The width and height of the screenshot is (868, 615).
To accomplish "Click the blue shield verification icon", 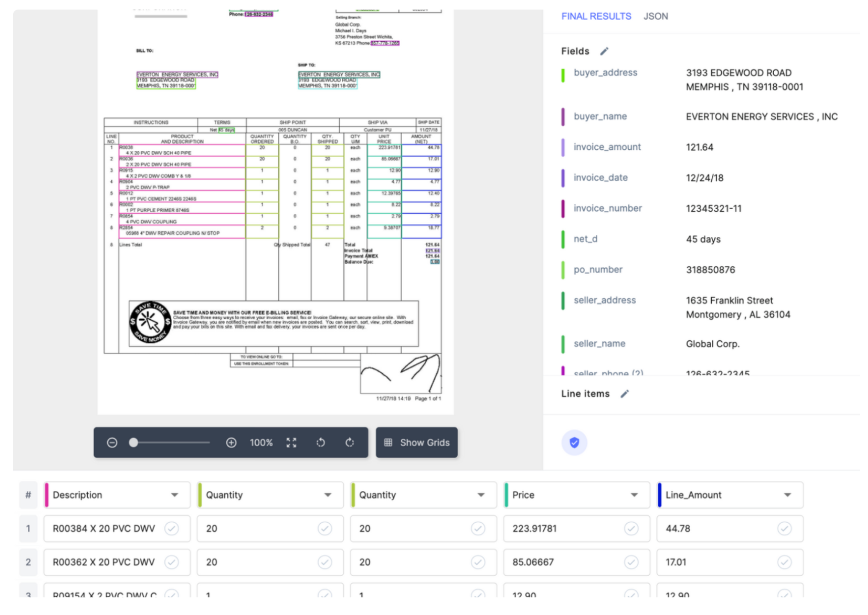I will 574,443.
